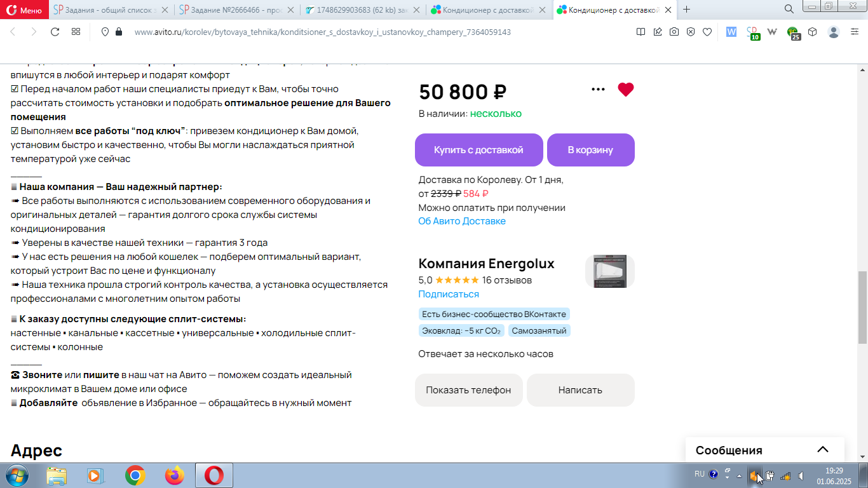Remove listing from favorites red heart

click(x=626, y=90)
